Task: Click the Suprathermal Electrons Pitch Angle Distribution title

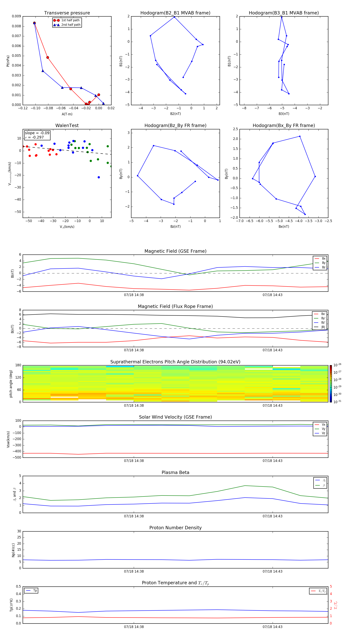Action: [x=175, y=362]
